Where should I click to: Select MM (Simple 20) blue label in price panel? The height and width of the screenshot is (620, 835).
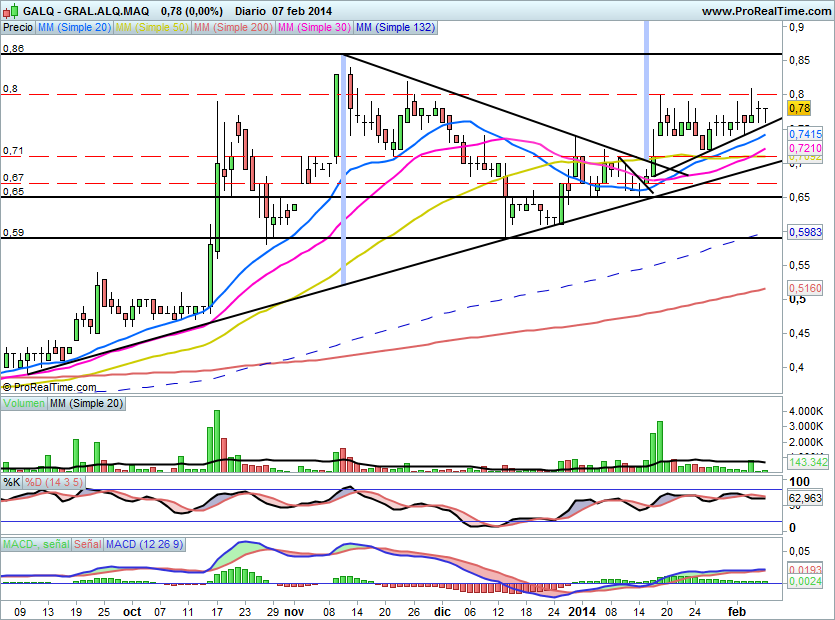click(x=75, y=27)
